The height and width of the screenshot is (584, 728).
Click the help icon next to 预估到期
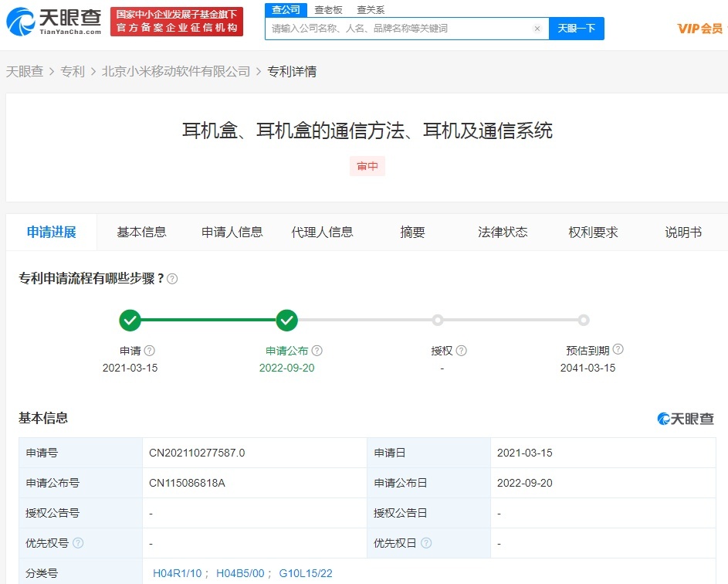coord(618,349)
